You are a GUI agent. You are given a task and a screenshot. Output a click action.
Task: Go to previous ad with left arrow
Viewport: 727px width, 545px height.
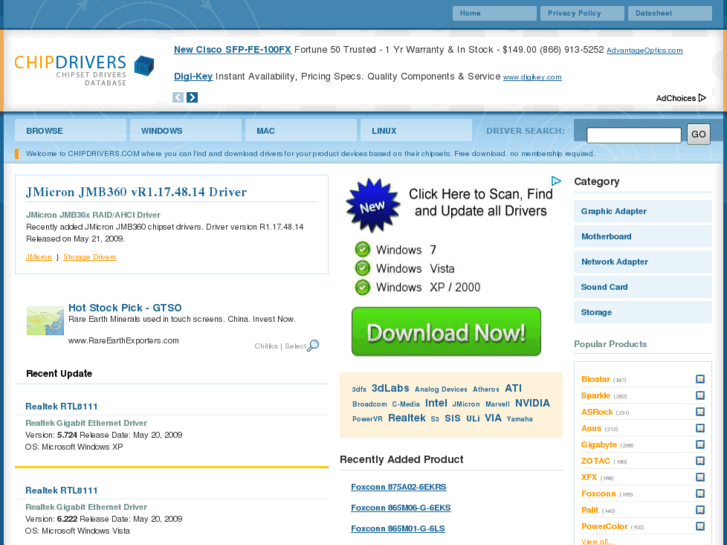coord(178,97)
